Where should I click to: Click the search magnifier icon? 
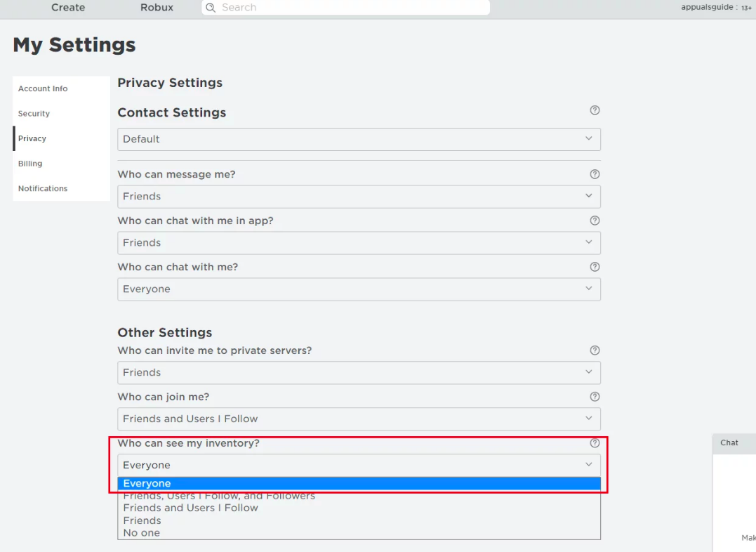211,8
